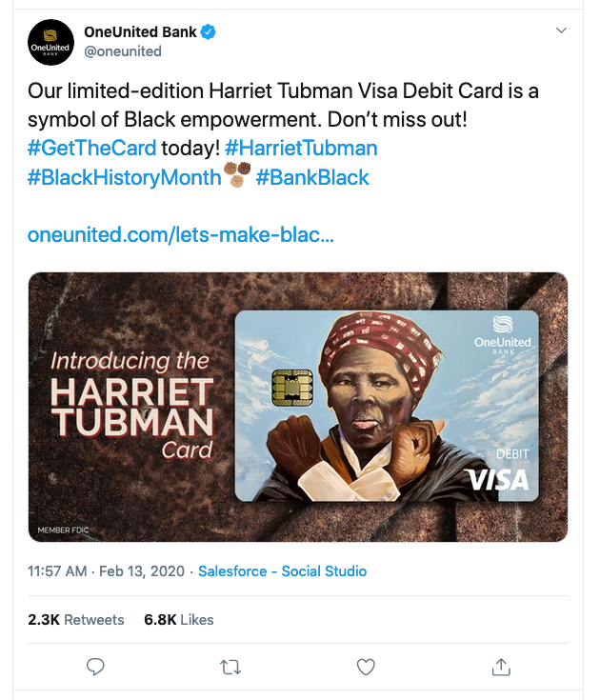600x700 pixels.
Task: Open the #GetTheCard hashtag
Action: [92, 149]
